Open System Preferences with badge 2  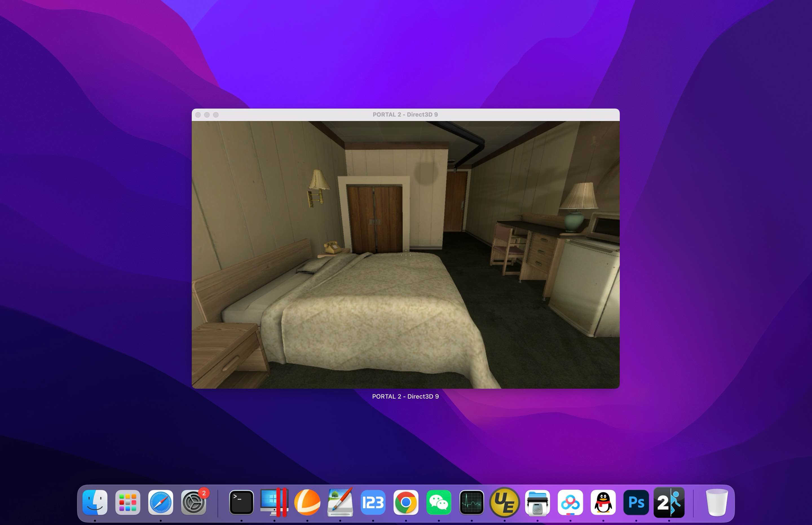tap(194, 502)
